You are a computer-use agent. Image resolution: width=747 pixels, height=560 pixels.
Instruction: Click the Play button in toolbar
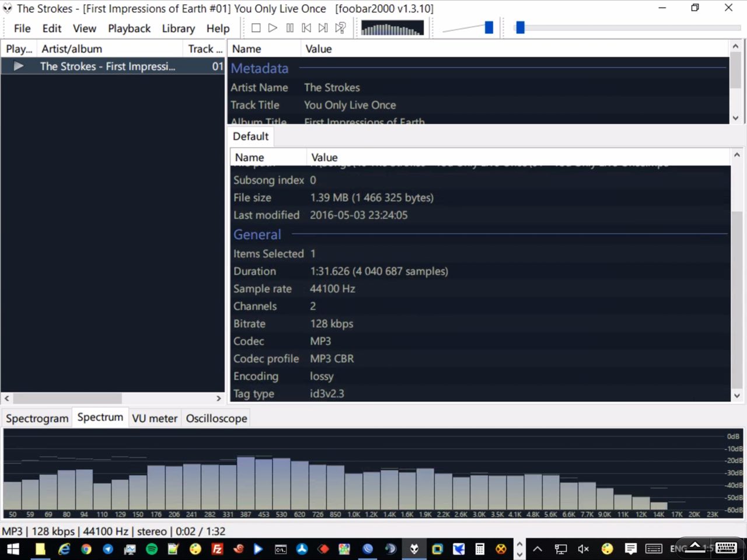click(x=273, y=28)
